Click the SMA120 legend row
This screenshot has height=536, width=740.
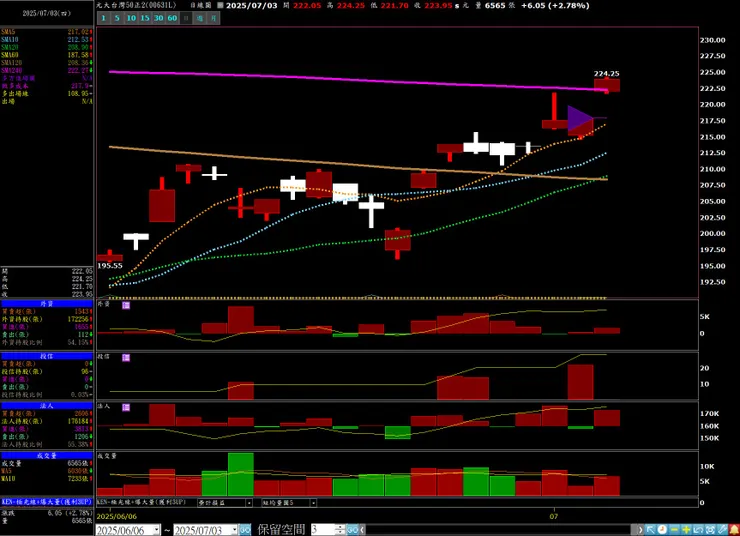47,63
